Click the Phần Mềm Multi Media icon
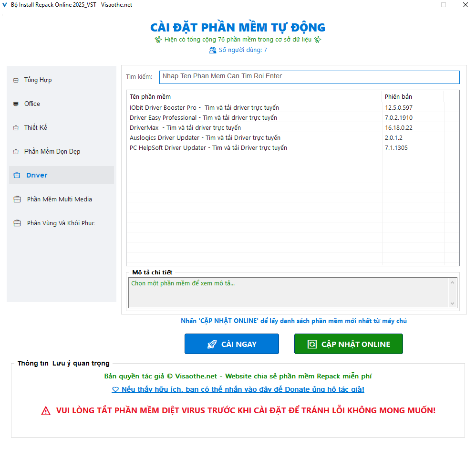 click(x=17, y=199)
